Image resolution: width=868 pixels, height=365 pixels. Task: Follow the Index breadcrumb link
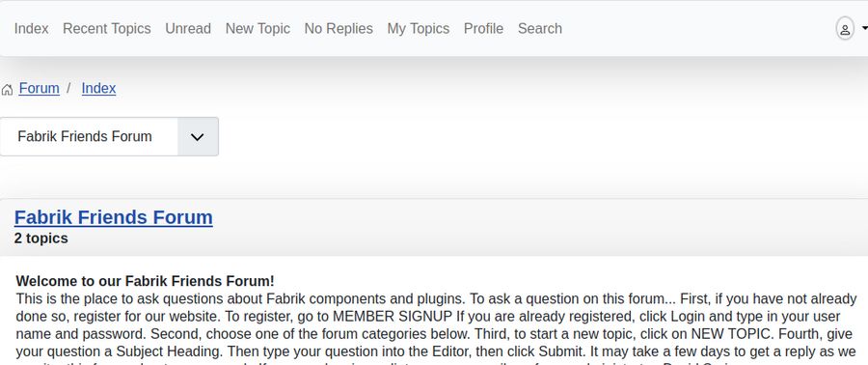pyautogui.click(x=99, y=89)
